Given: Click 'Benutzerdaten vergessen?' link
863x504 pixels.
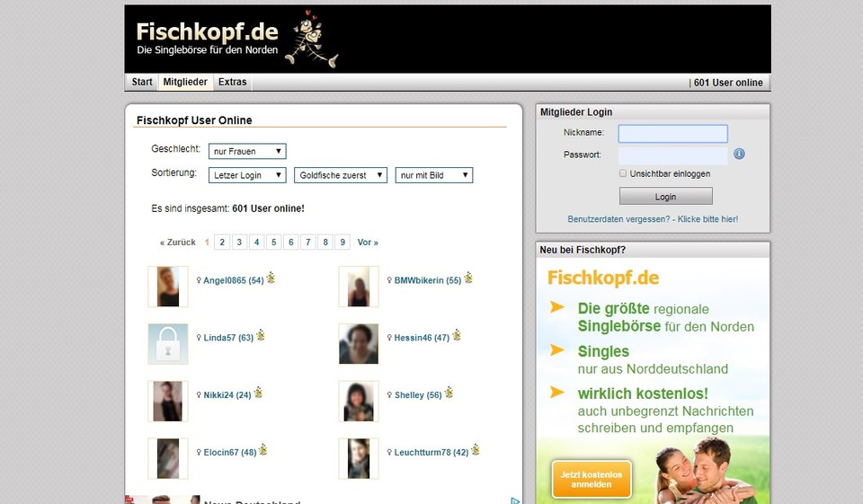Looking at the screenshot, I should [653, 219].
